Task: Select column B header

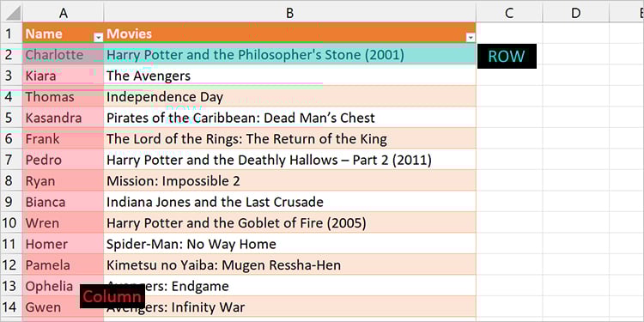Action: (290, 13)
